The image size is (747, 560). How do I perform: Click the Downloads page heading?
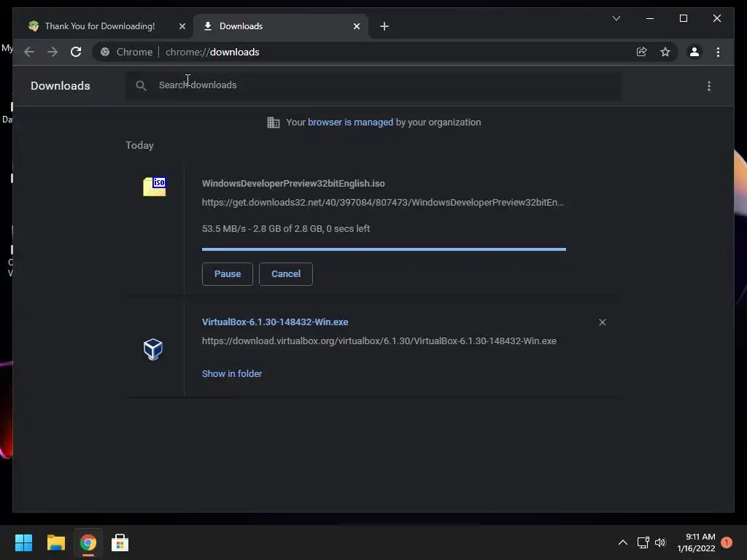pos(61,86)
